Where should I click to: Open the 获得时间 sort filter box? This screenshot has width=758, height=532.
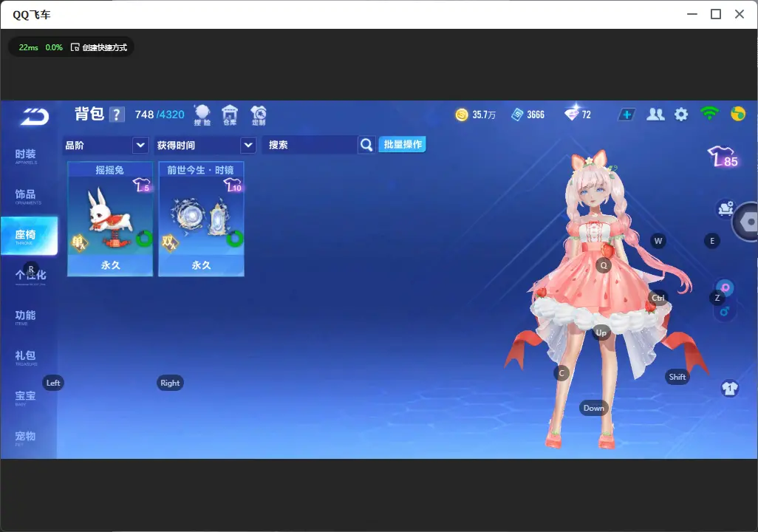click(205, 145)
